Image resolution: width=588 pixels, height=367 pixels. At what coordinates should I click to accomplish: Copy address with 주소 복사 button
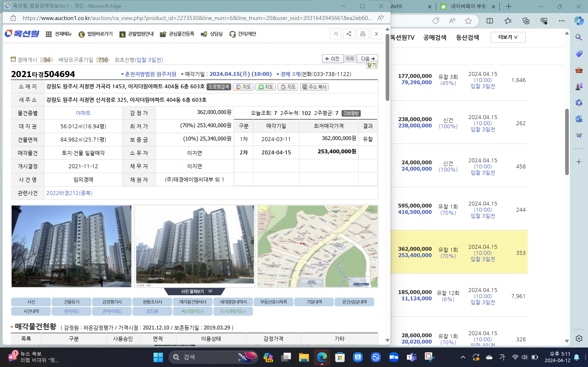click(314, 87)
